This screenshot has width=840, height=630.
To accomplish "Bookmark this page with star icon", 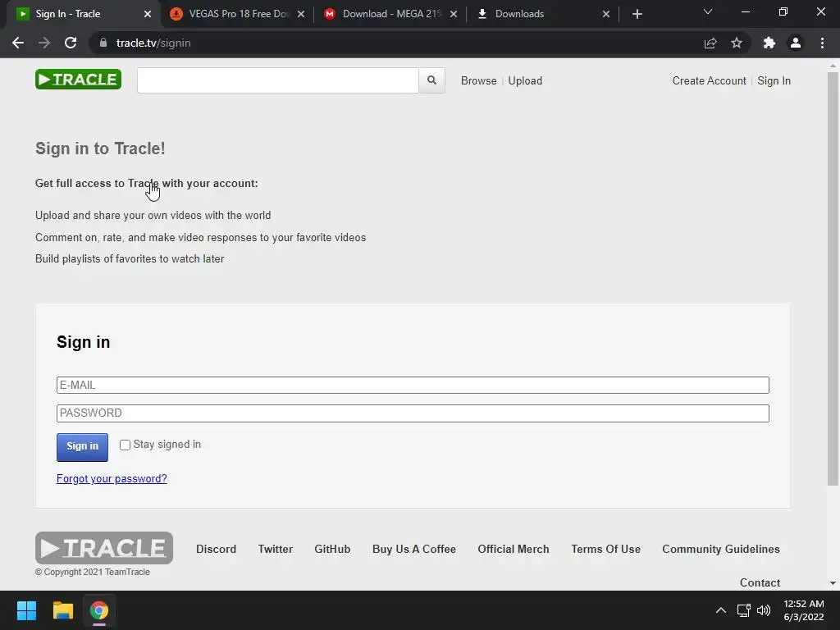I will coord(737,43).
